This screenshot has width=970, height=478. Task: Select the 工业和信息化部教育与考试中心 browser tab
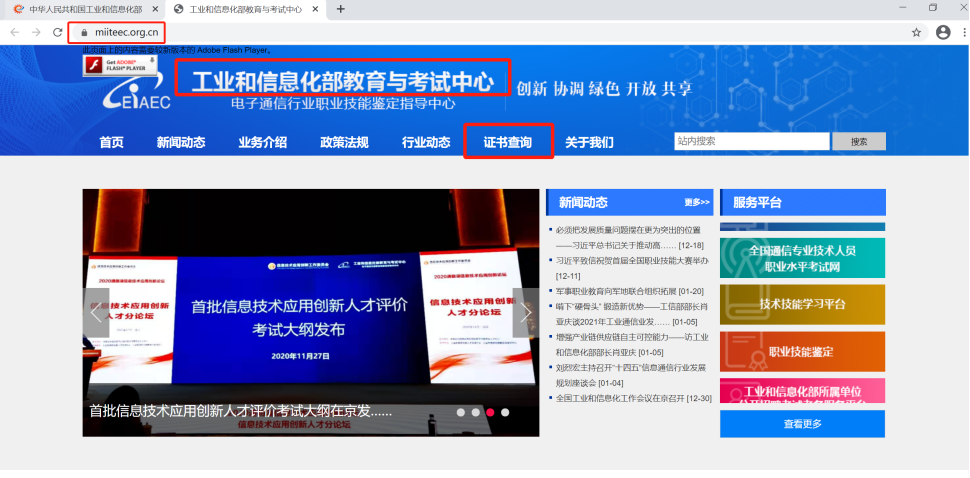point(246,9)
